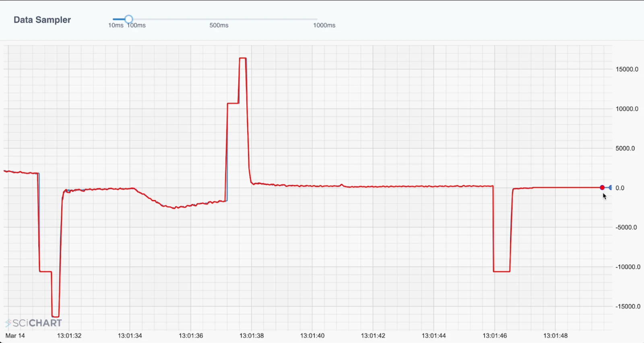Click the Data Sampler slider handle
This screenshot has width=644, height=343.
click(x=128, y=19)
